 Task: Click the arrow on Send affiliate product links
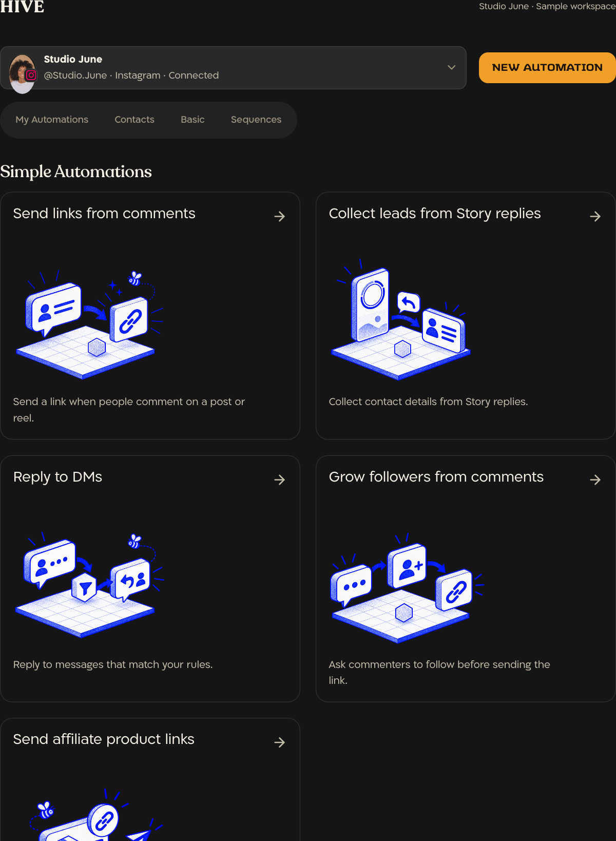tap(280, 742)
